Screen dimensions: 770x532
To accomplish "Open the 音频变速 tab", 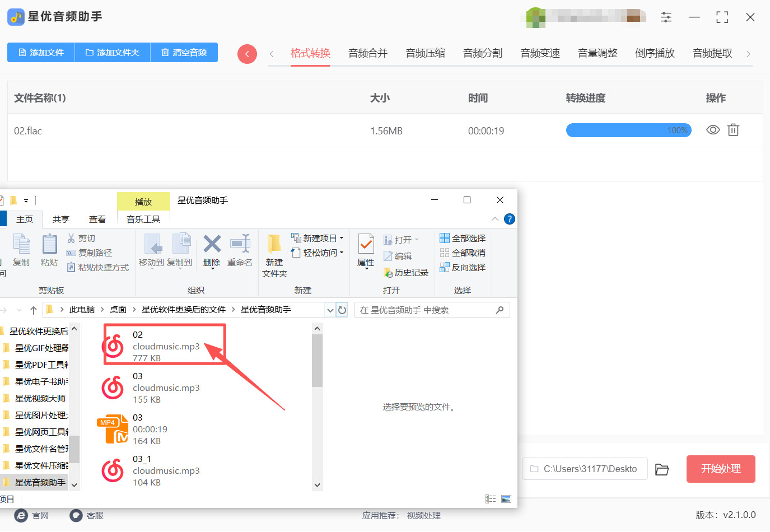I will (540, 53).
